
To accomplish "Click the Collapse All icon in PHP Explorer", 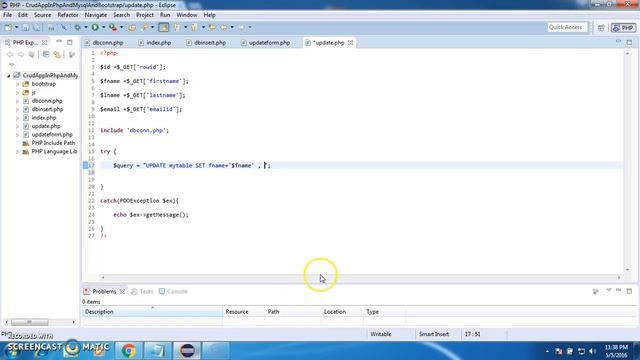I will [46, 55].
